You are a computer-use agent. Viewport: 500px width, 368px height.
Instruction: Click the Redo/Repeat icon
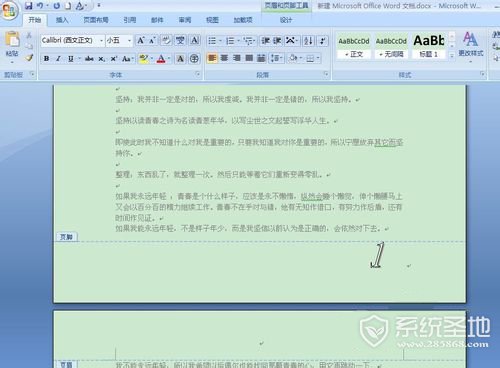[x=57, y=5]
